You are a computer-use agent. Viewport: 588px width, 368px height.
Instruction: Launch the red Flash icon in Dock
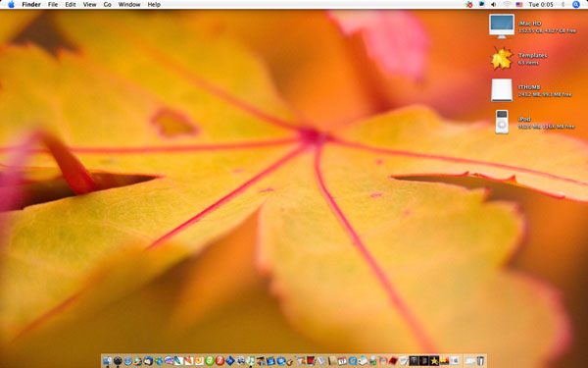(x=220, y=361)
